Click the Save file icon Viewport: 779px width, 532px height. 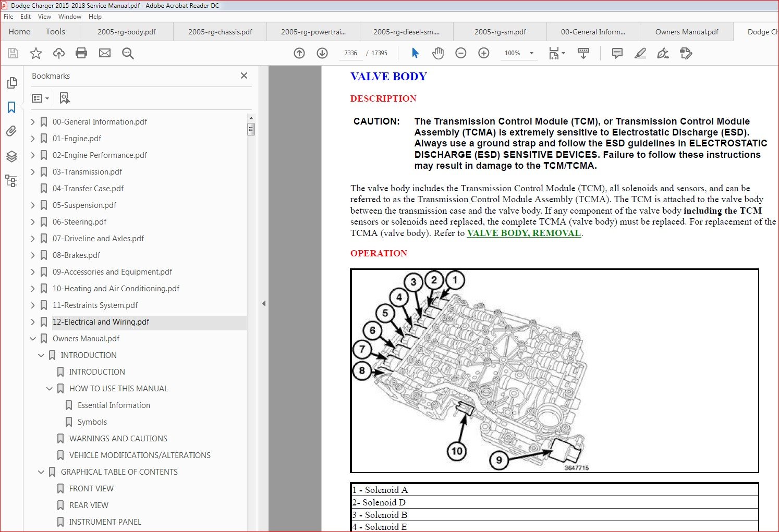(x=13, y=53)
